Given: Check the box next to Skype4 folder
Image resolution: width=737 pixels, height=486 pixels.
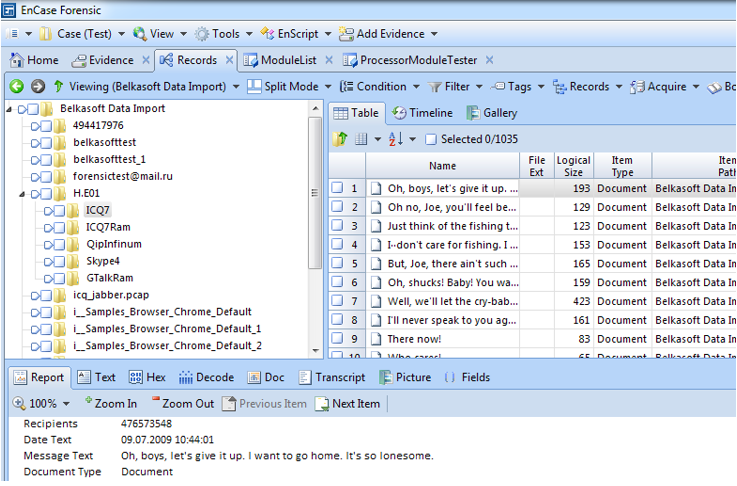Looking at the screenshot, I should click(x=59, y=261).
